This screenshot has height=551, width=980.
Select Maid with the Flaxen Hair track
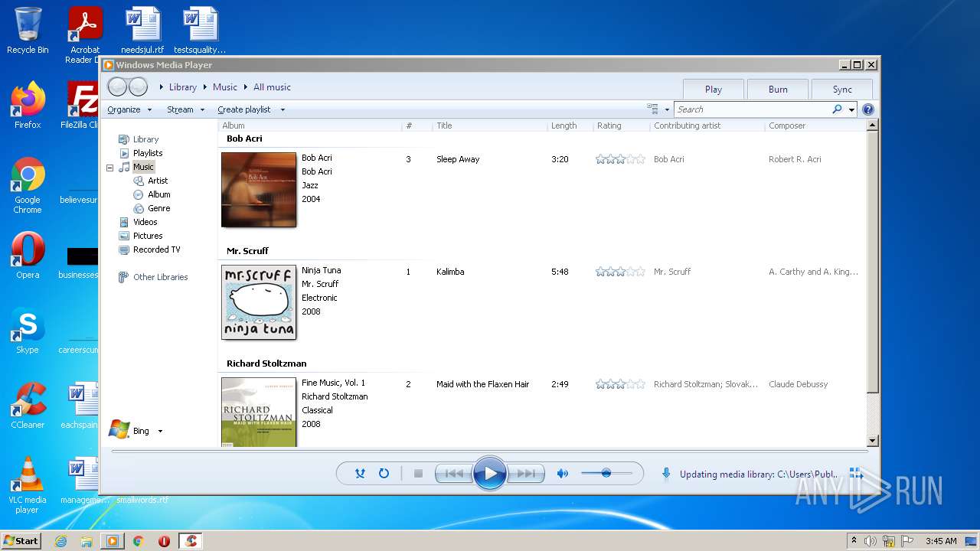pyautogui.click(x=482, y=384)
